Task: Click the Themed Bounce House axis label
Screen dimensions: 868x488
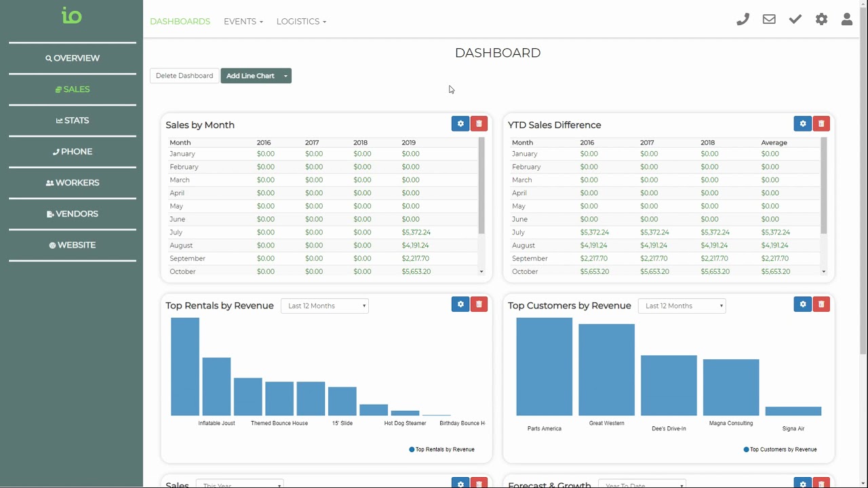Action: 279,424
